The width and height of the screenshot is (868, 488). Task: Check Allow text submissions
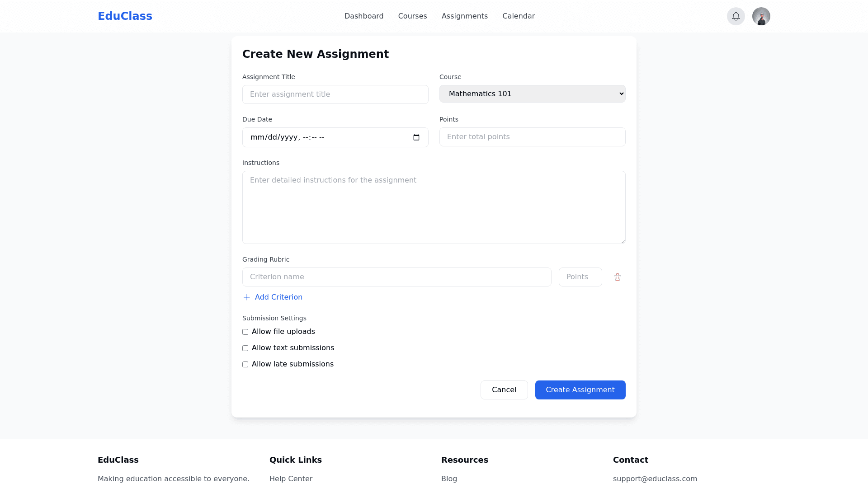tap(245, 348)
